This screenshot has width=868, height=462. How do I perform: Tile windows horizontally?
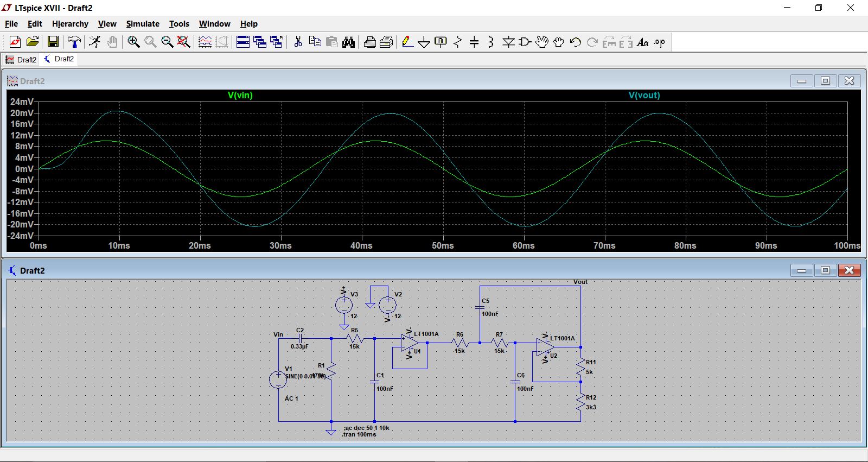[243, 42]
